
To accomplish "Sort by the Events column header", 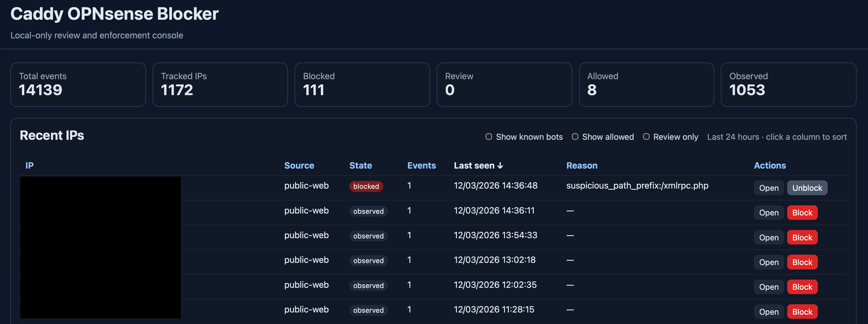I will point(421,166).
